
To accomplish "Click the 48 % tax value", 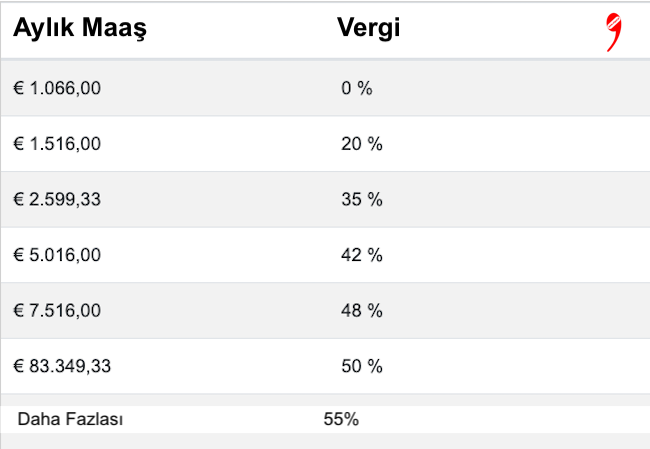I will point(362,311).
